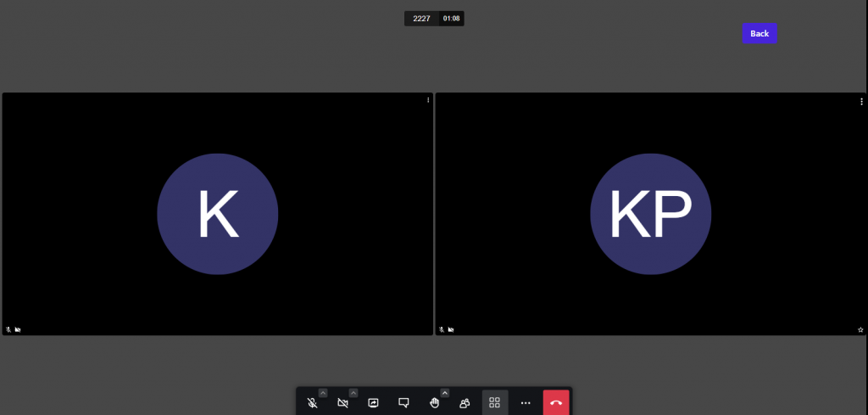The width and height of the screenshot is (868, 415).
Task: Click muted microphone indicator on KP tile
Action: (442, 329)
